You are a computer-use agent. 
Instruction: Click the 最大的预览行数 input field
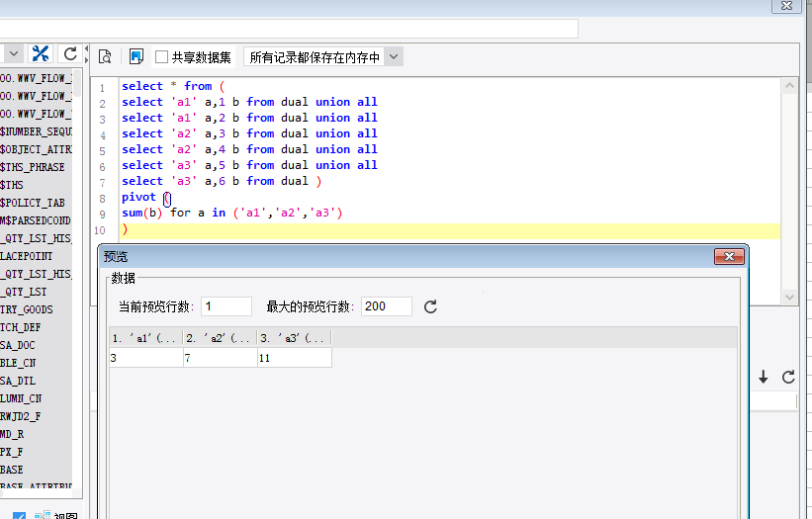387,306
